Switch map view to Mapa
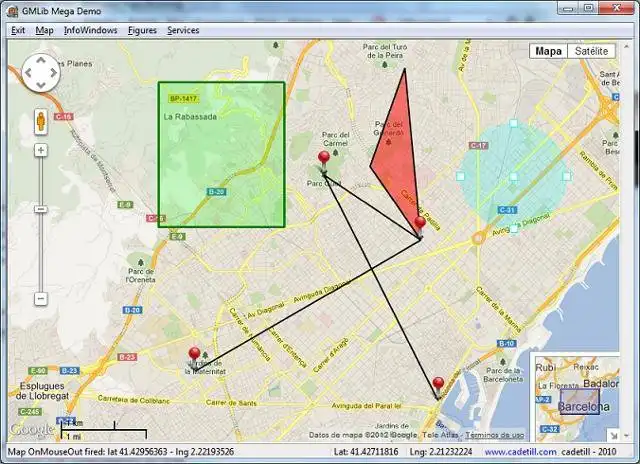This screenshot has width=640, height=464. pyautogui.click(x=548, y=51)
